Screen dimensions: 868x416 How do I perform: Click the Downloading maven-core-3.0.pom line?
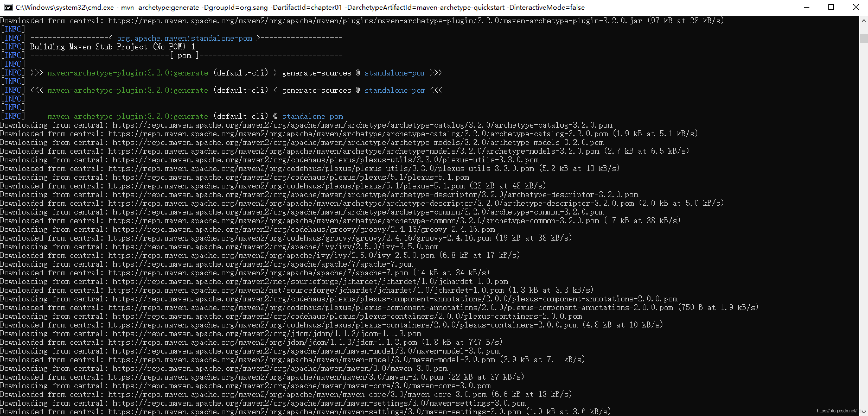click(245, 386)
